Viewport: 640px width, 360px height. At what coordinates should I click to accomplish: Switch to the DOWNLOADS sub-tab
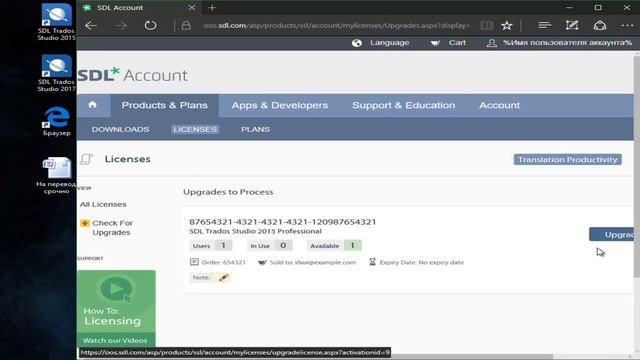[120, 129]
